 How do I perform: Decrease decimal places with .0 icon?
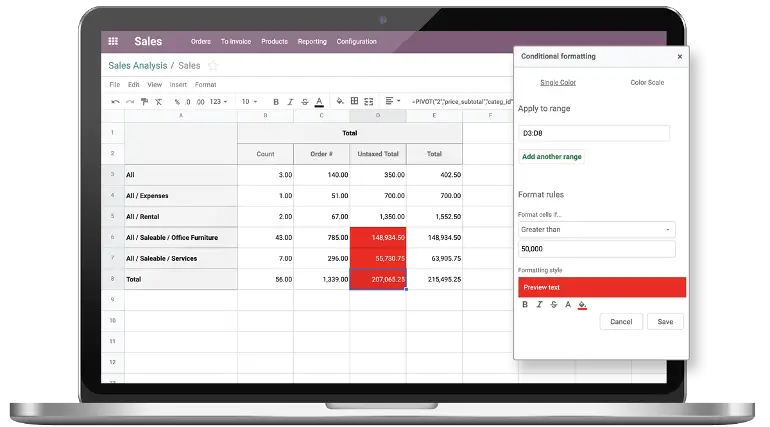[x=188, y=102]
